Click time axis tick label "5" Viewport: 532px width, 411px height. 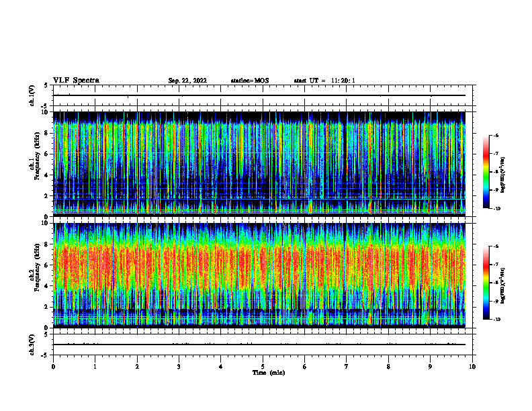point(263,367)
